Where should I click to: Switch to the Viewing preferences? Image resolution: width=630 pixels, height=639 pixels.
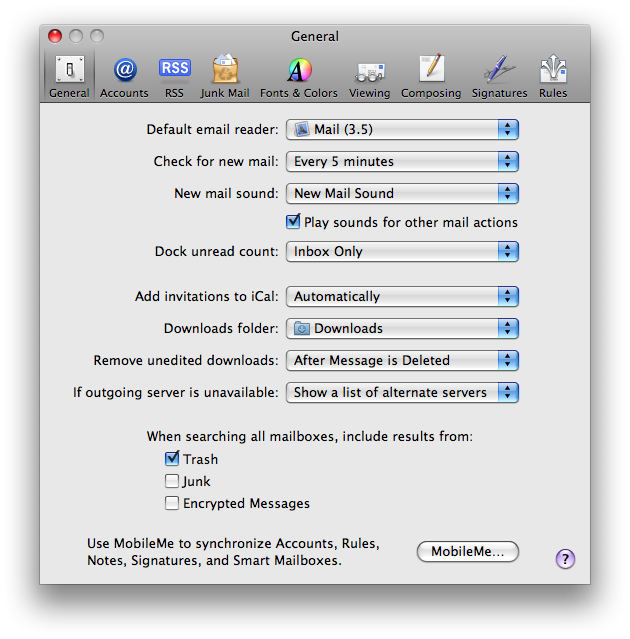point(369,76)
